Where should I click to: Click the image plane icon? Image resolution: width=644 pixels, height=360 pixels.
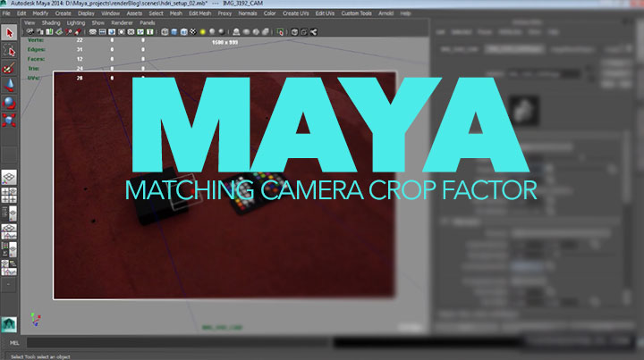[x=59, y=32]
